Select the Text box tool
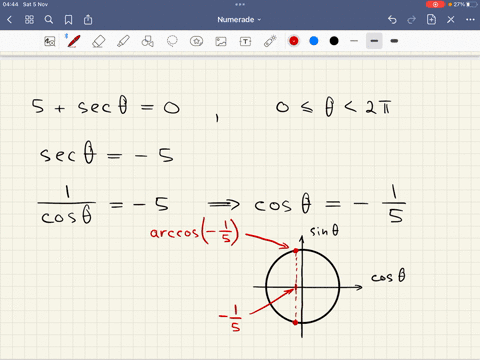480x360 pixels. point(245,41)
